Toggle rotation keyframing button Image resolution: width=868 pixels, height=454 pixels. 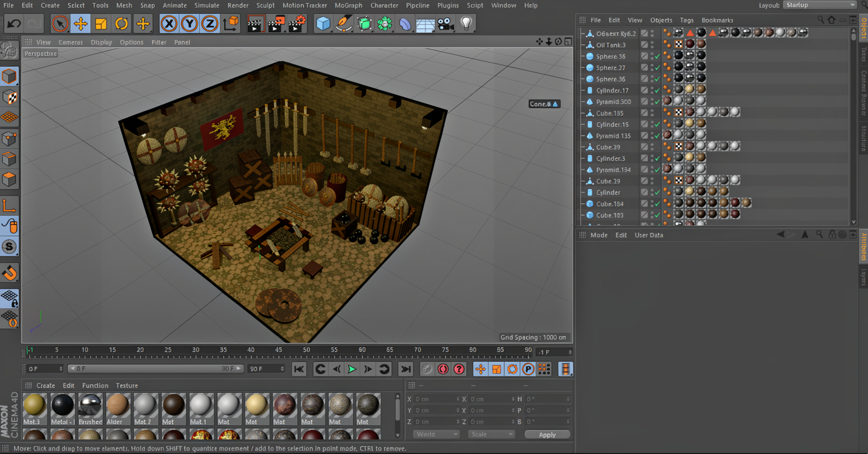(512, 369)
